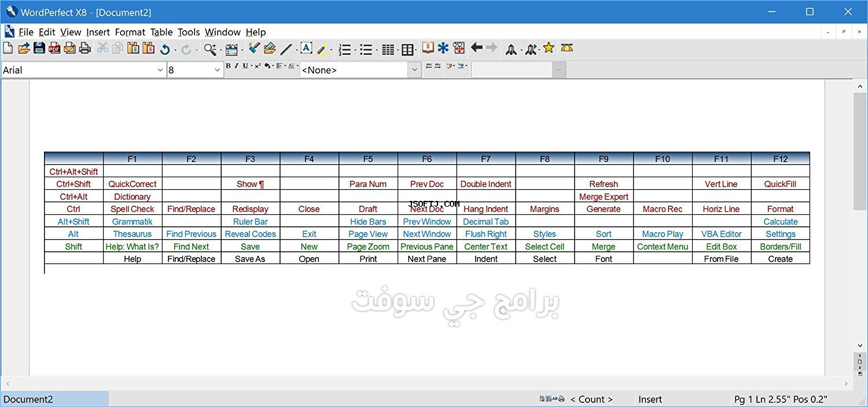Image resolution: width=868 pixels, height=407 pixels.
Task: Click the Columns icon
Action: point(388,50)
